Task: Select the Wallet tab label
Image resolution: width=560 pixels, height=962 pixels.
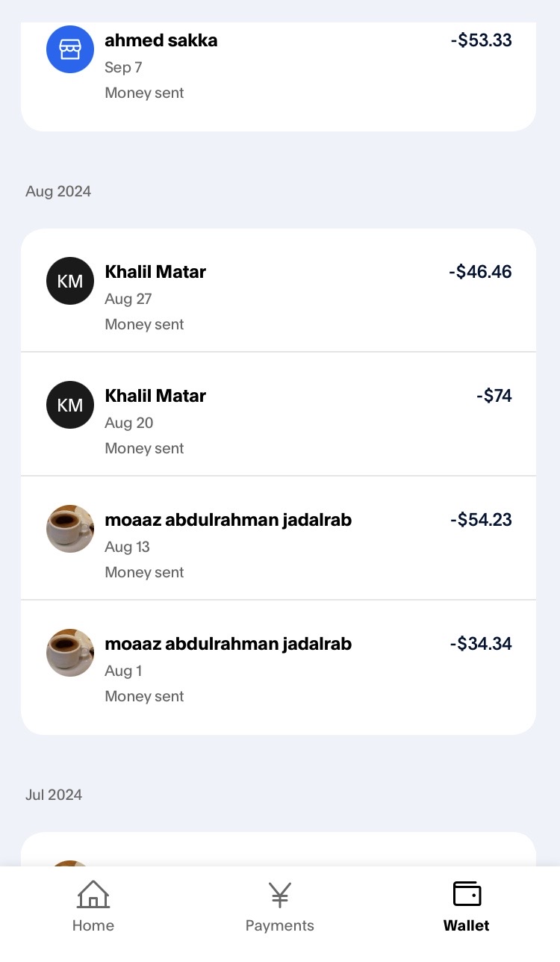Action: [x=467, y=925]
